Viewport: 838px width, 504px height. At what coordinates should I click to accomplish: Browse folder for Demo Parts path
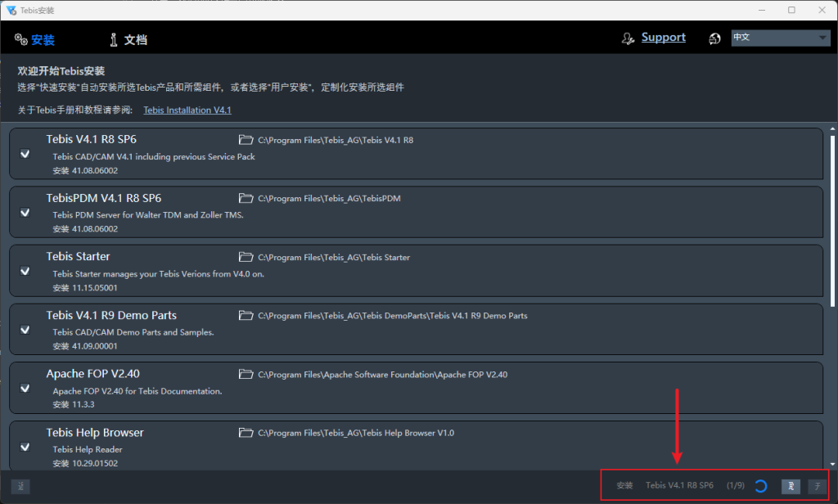[246, 315]
